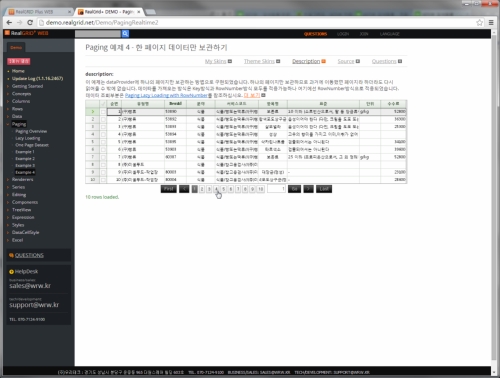Open Chrome menu hamburger icon
The height and width of the screenshot is (378, 500).
[491, 23]
